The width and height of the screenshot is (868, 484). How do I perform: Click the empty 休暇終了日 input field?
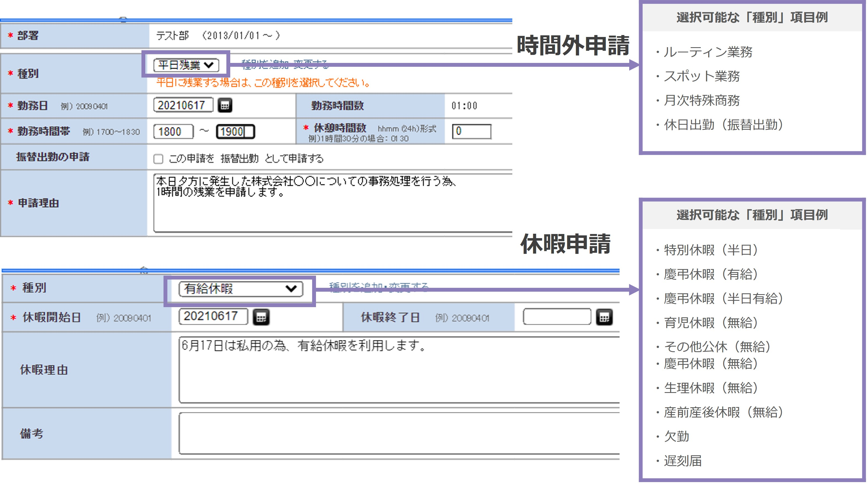pyautogui.click(x=557, y=317)
